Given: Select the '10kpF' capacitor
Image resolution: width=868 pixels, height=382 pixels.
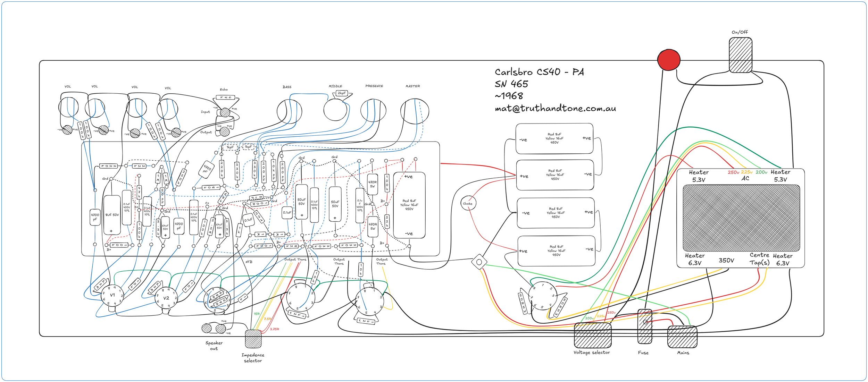Looking at the screenshot, I should point(273,170).
